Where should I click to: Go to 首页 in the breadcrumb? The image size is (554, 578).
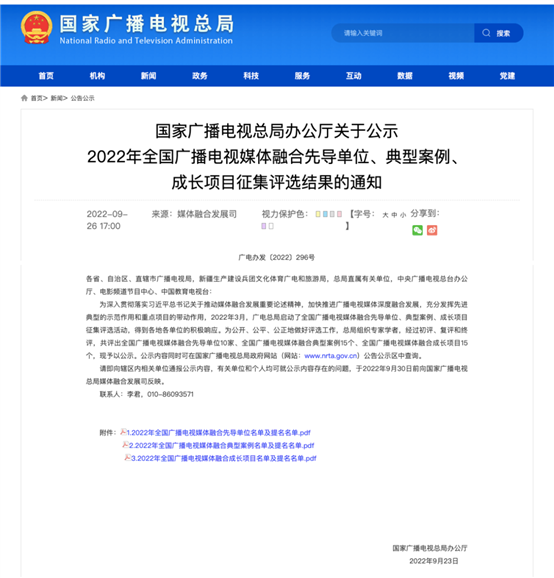tap(36, 98)
